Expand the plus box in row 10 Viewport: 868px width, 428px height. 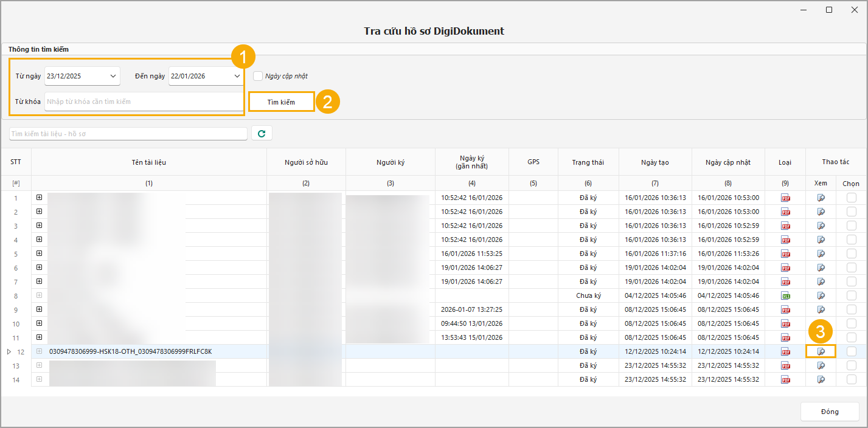[39, 323]
